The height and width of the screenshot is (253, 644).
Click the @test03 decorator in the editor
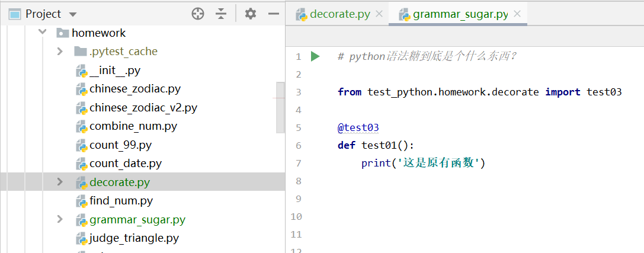358,127
